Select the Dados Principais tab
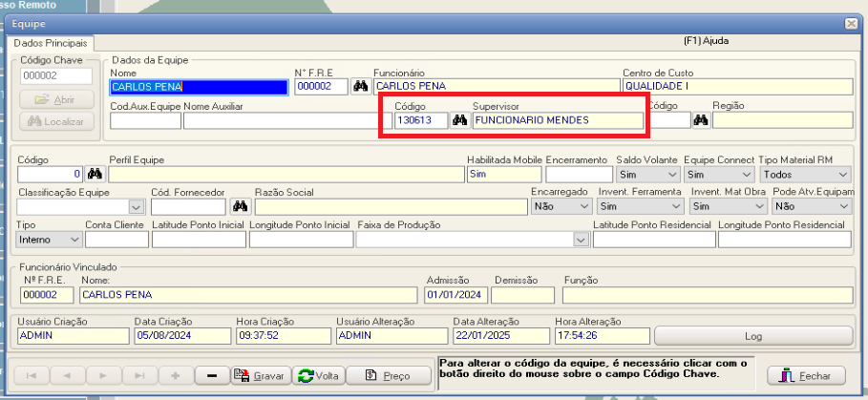Screen dimensions: 868x400 [50, 43]
